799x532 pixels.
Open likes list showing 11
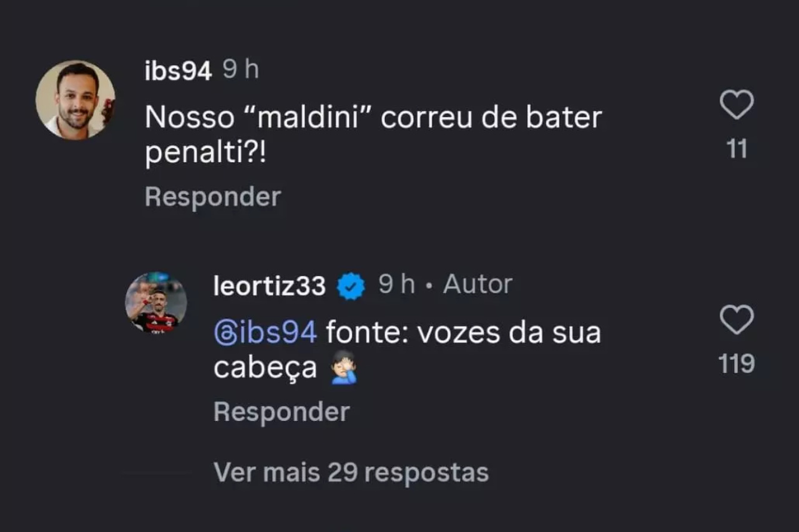coord(737,149)
